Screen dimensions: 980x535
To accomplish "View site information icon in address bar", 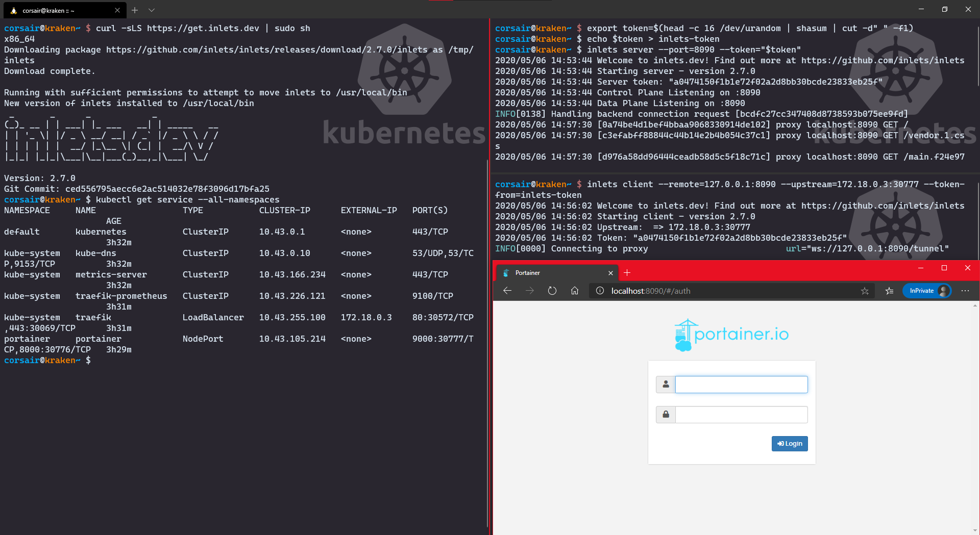I will 600,291.
